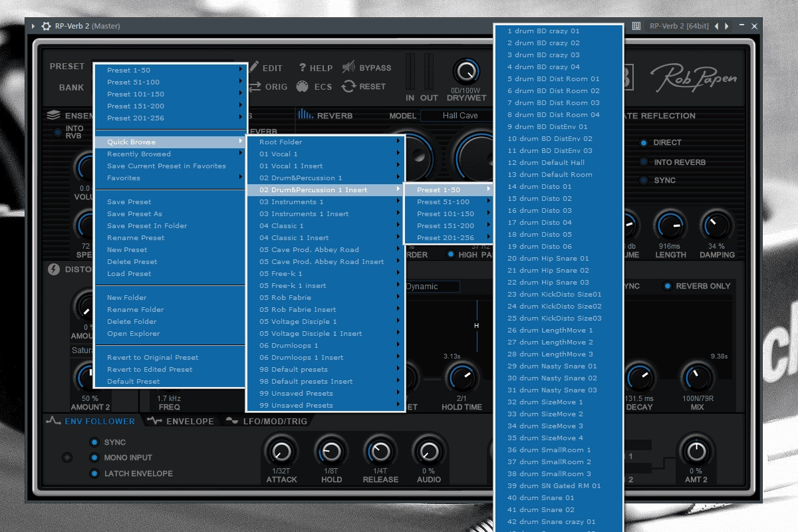Open the HELP question mark icon
The image size is (798, 532).
coord(302,68)
